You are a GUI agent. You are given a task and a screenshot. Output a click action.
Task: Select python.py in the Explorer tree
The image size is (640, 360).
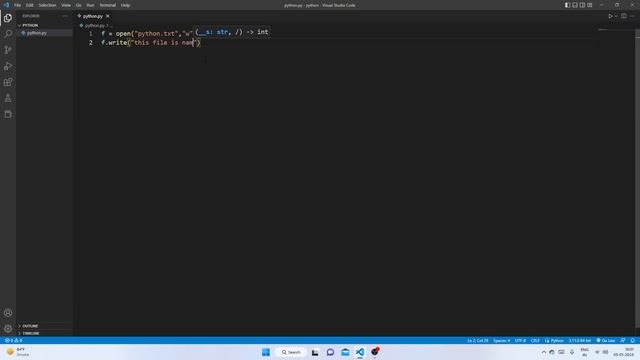coord(44,33)
